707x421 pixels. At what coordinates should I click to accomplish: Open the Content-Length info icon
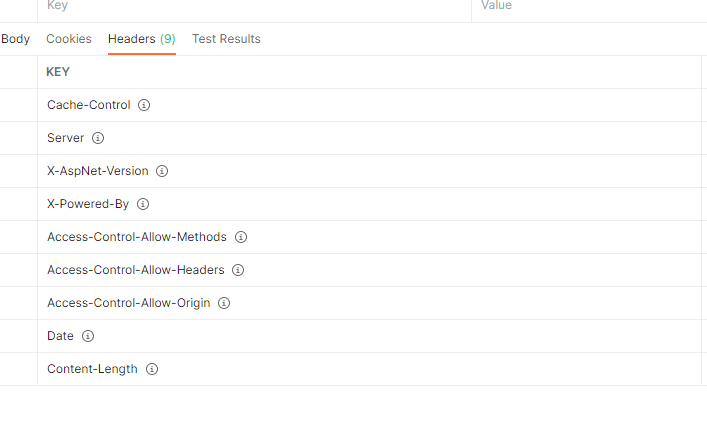point(152,369)
